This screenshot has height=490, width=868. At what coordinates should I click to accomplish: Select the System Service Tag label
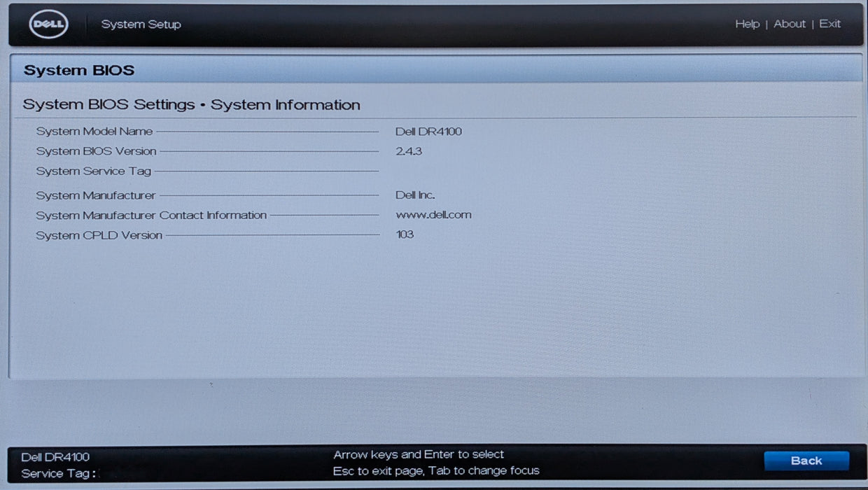click(93, 171)
